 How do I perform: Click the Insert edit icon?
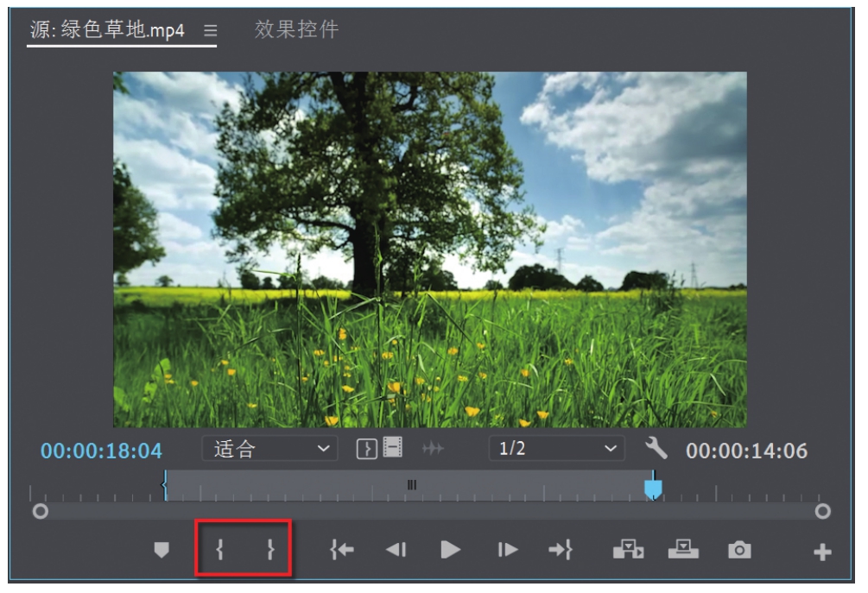tap(628, 549)
